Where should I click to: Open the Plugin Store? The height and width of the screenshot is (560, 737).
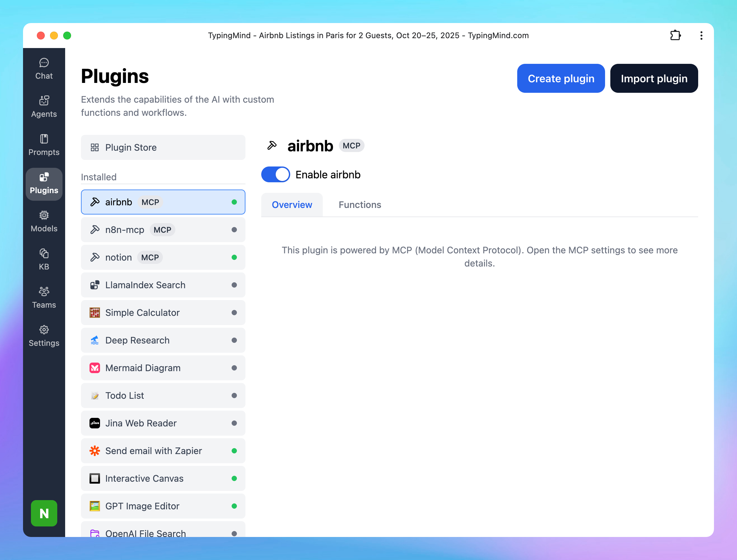(x=163, y=147)
